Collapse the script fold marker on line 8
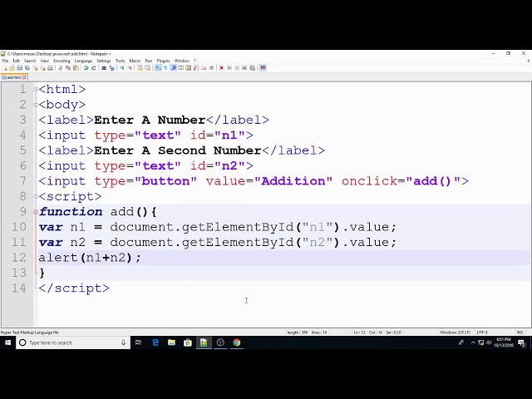Viewport: 532px width, 399px height. [35, 196]
